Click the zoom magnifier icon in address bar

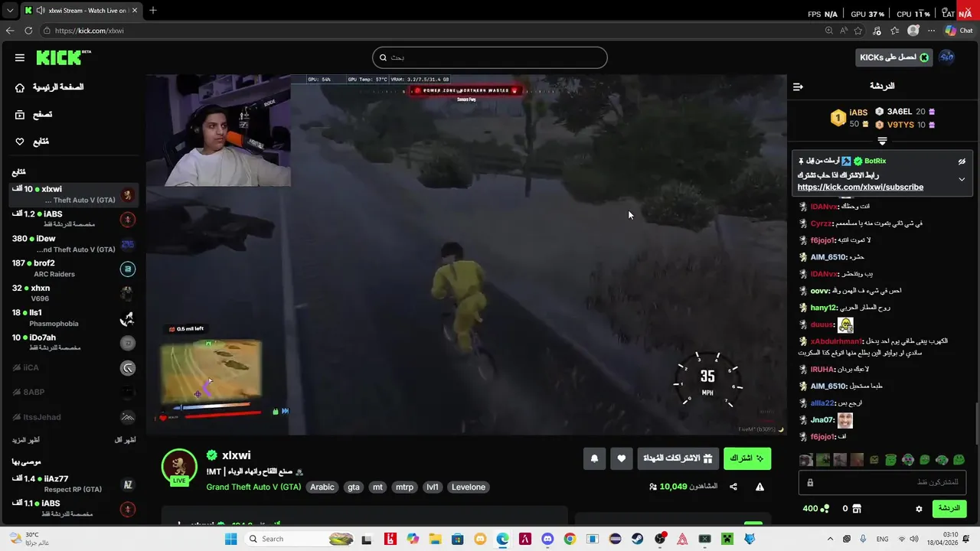[x=828, y=31]
